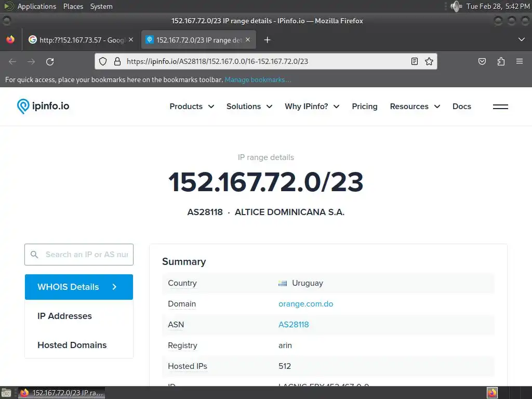Click the AS28118 heading text
The image size is (532, 399).
(x=205, y=212)
